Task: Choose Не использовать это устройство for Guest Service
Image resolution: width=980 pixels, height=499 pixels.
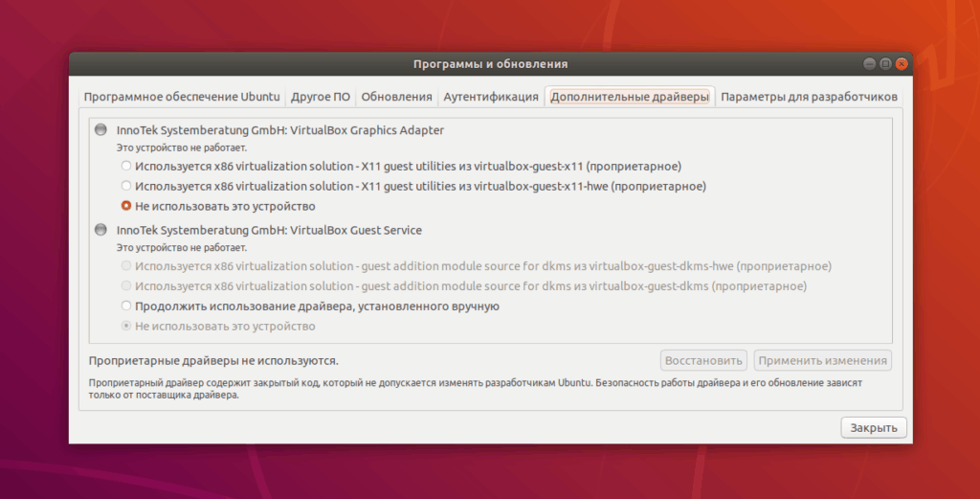Action: tap(126, 327)
